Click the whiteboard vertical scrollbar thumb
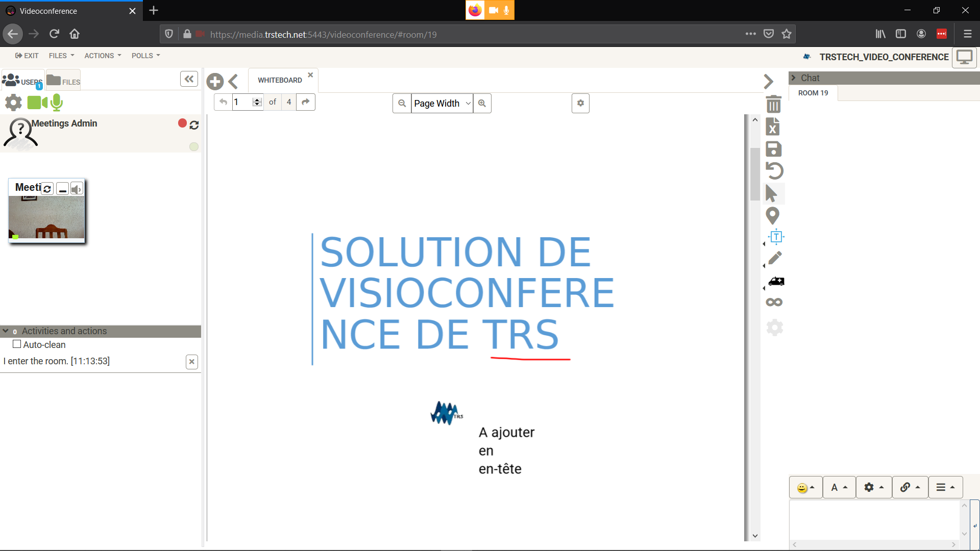This screenshot has height=551, width=980. (755, 174)
